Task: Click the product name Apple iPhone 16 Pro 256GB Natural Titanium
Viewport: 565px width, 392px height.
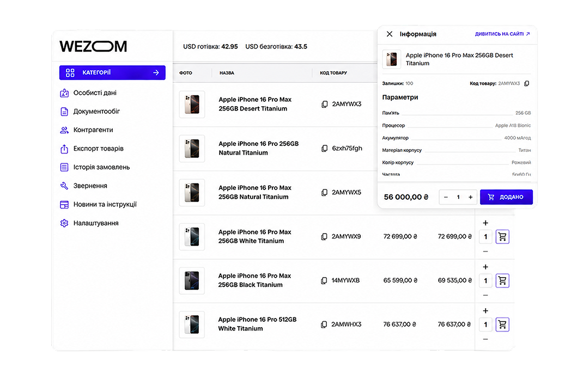Action: pos(258,148)
